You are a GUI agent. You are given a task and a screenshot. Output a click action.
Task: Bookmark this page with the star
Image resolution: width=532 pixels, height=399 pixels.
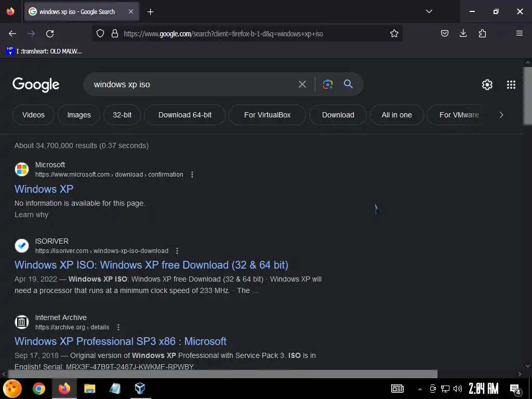(394, 34)
